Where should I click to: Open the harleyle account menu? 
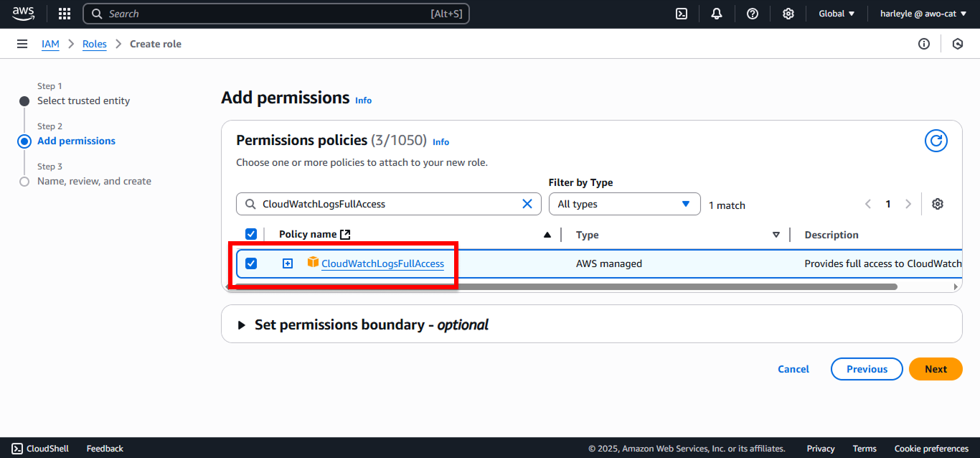point(924,14)
